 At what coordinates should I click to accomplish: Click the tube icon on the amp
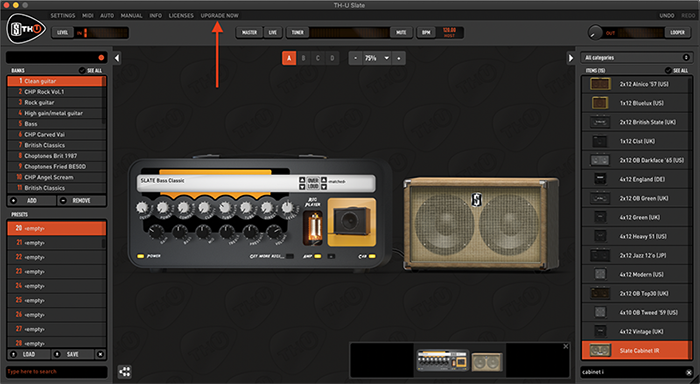pyautogui.click(x=313, y=228)
